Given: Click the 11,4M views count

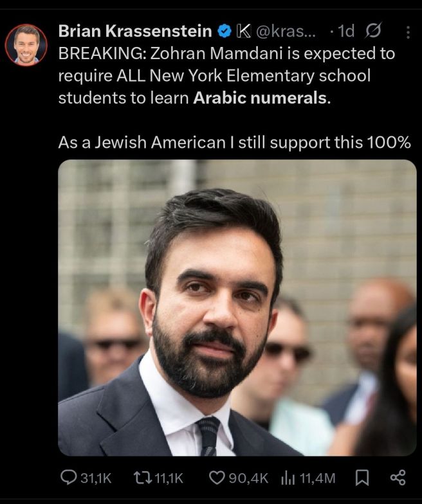Looking at the screenshot, I should (318, 478).
